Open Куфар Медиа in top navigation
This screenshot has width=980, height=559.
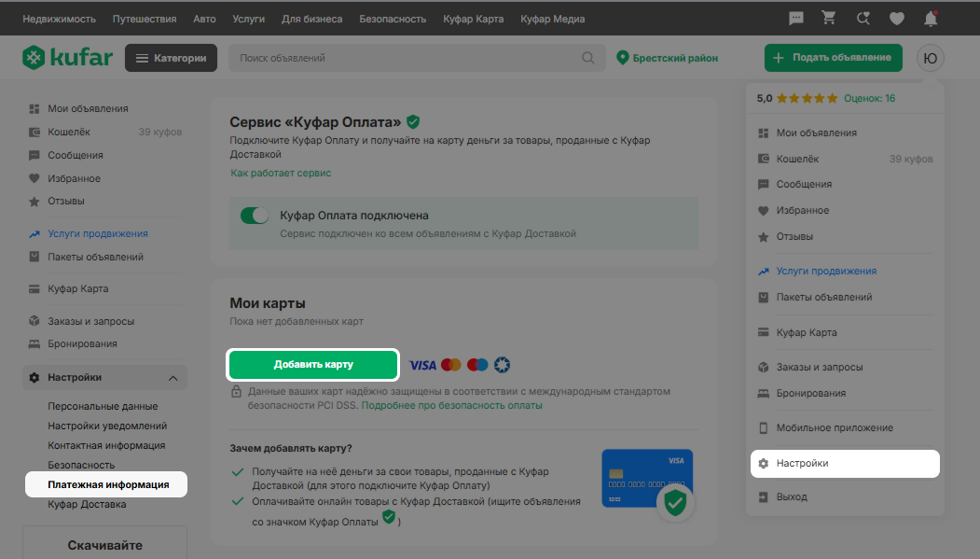(x=553, y=19)
